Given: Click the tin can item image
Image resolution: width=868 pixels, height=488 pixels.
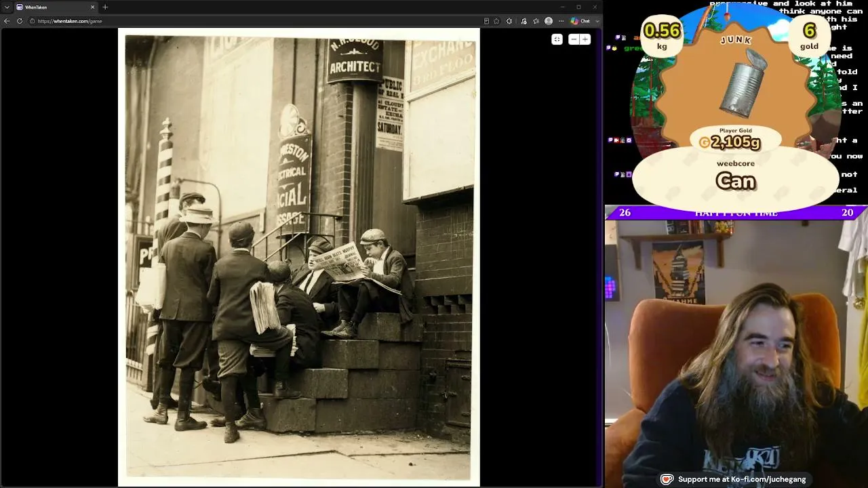Looking at the screenshot, I should click(x=743, y=83).
